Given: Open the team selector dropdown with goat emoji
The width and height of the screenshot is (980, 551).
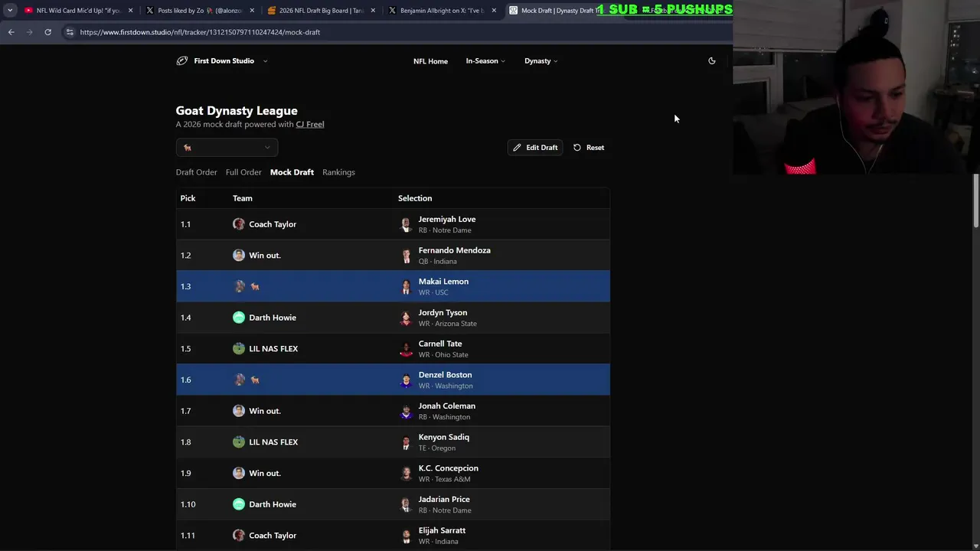Looking at the screenshot, I should point(227,148).
